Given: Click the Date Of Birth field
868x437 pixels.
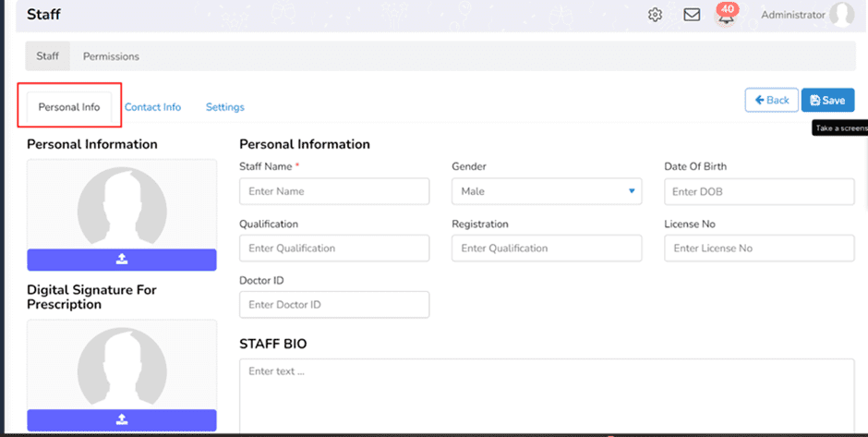Looking at the screenshot, I should pyautogui.click(x=759, y=191).
